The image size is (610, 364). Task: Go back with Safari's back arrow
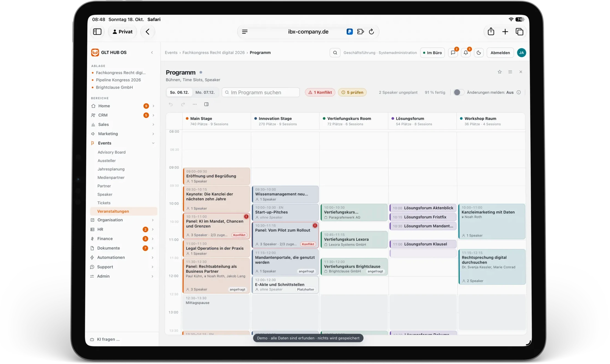point(147,32)
